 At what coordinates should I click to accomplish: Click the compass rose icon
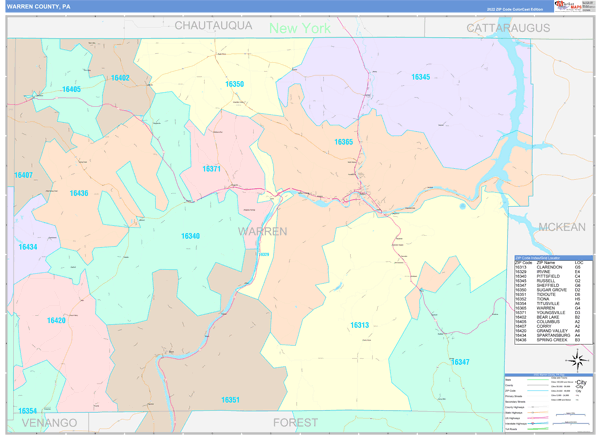click(x=576, y=361)
